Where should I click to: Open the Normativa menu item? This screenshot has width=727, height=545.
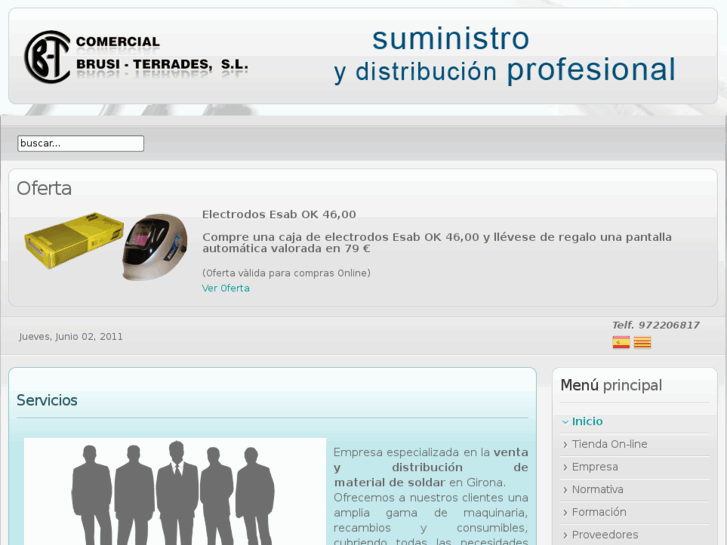[x=598, y=489]
